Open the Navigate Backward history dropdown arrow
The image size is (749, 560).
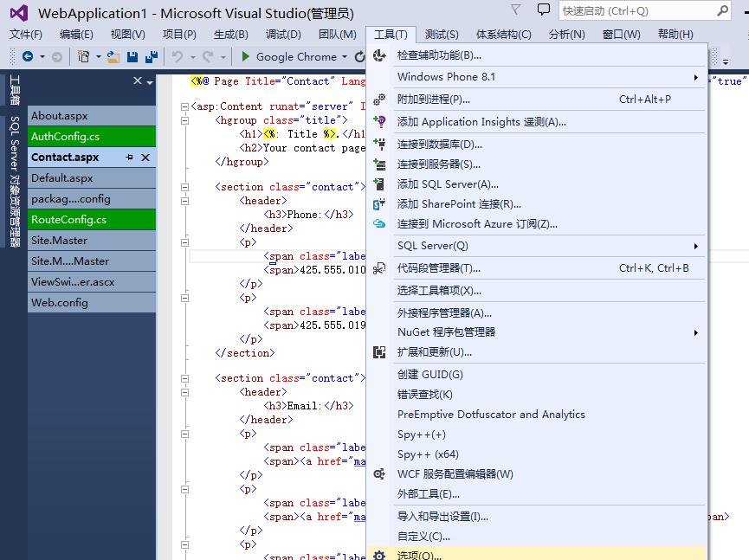click(x=42, y=57)
